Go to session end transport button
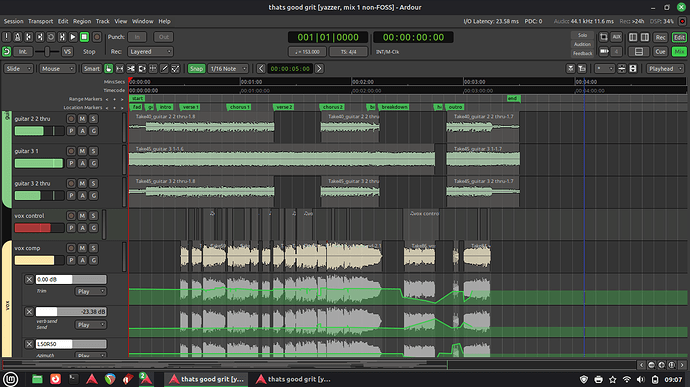The height and width of the screenshot is (387, 690). pyautogui.click(x=40, y=37)
